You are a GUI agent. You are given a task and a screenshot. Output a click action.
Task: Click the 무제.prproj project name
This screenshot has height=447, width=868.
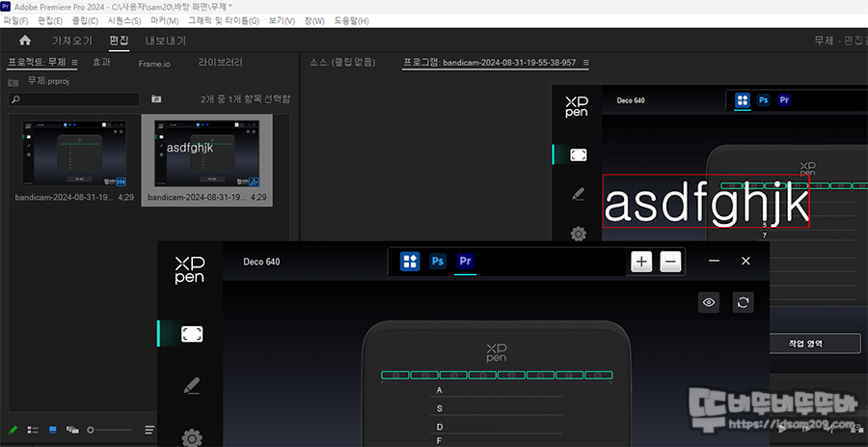[x=48, y=81]
